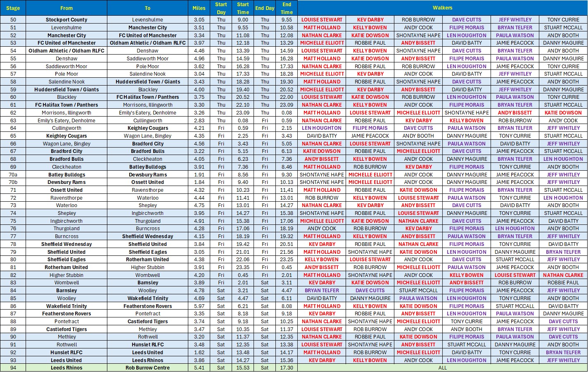Click KELLY BOWEN in stage 51 row
Image resolution: width=588 pixels, height=372 pixels.
tap(370, 28)
